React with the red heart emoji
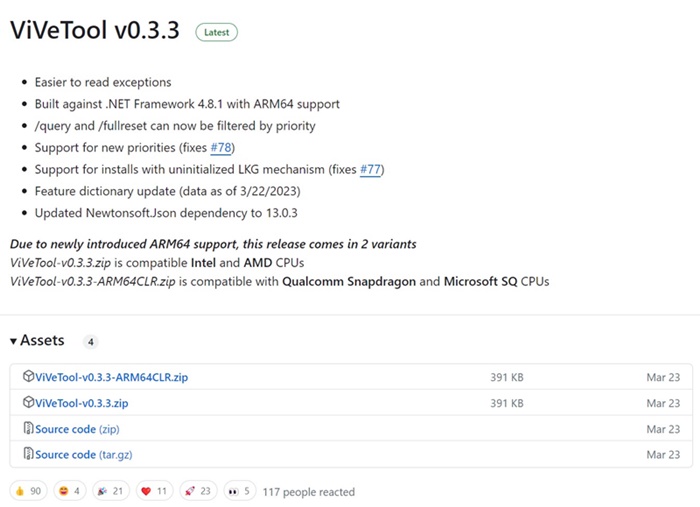 click(x=154, y=491)
